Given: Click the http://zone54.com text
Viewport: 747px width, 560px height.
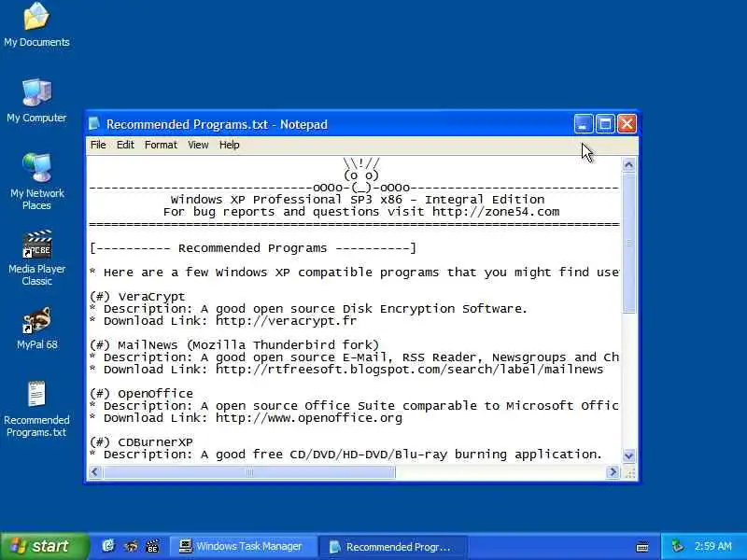Looking at the screenshot, I should pos(496,212).
